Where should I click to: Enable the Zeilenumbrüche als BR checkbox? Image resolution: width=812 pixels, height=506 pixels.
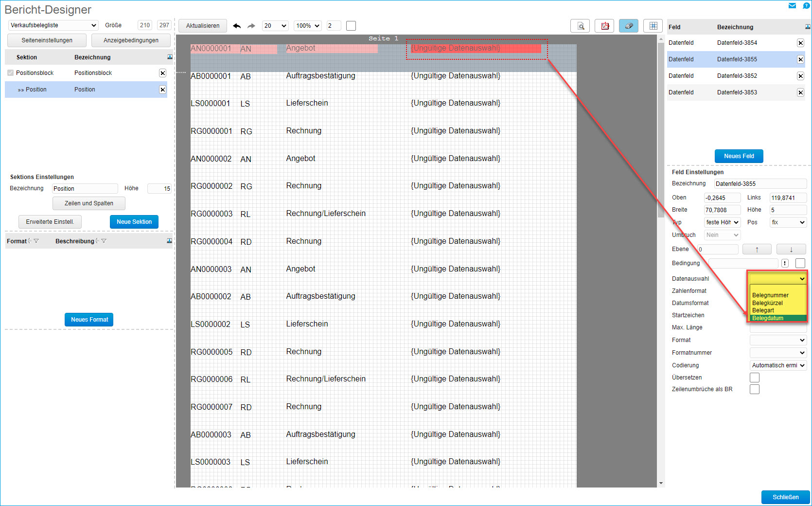754,389
